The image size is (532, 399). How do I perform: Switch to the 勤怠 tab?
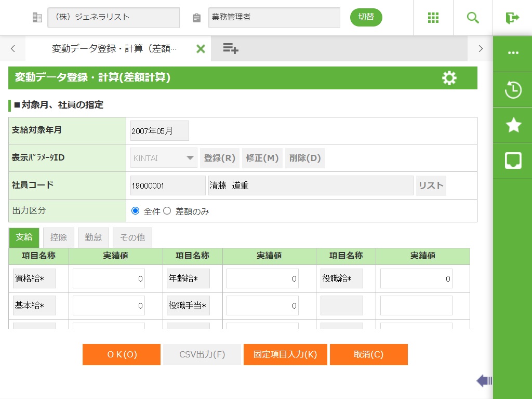pos(94,237)
